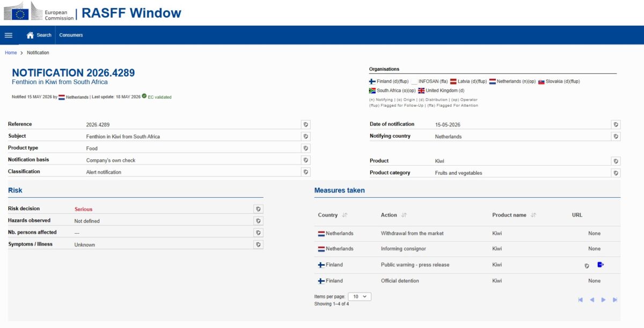
Task: Copy the Finland press release URL
Action: [587, 265]
